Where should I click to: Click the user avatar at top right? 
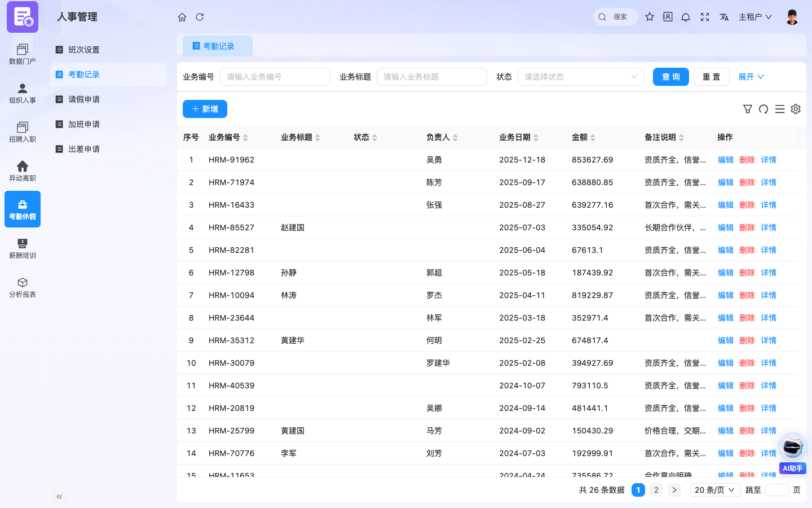[792, 17]
